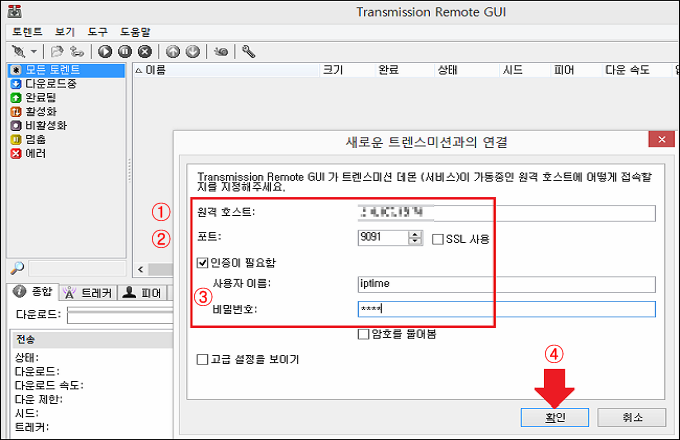The height and width of the screenshot is (440, 680).
Task: Sort list by 이름 column header
Action: click(226, 70)
